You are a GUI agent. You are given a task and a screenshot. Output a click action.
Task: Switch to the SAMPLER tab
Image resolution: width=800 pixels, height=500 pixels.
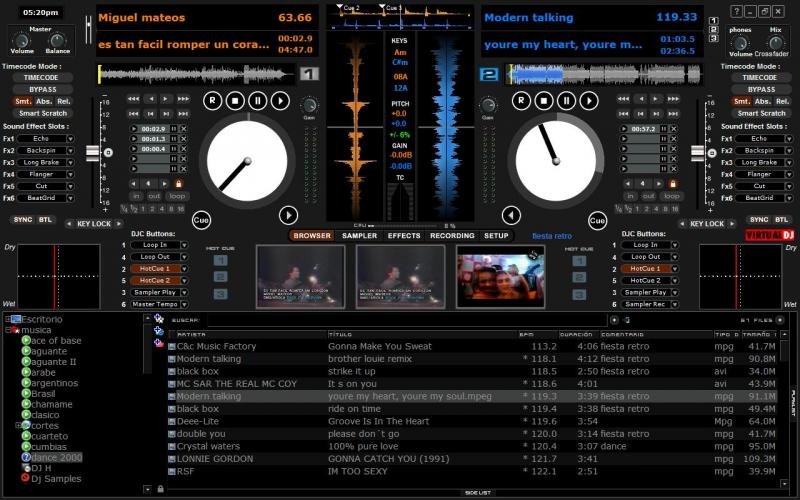point(360,236)
